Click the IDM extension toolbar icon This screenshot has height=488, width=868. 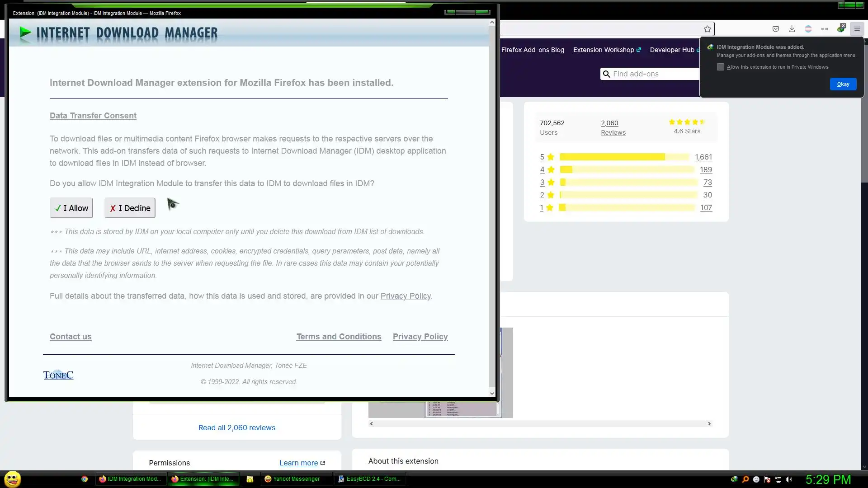(841, 29)
